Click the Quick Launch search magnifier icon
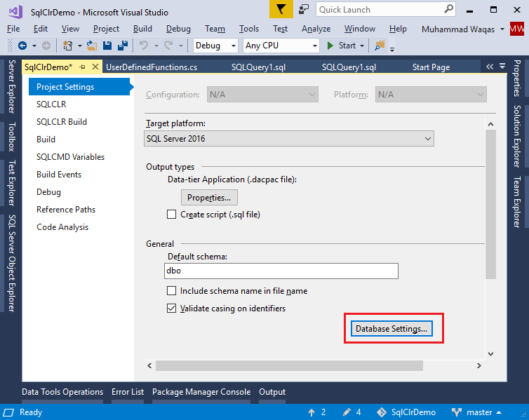Viewport: 529px width, 420px height. coord(448,9)
